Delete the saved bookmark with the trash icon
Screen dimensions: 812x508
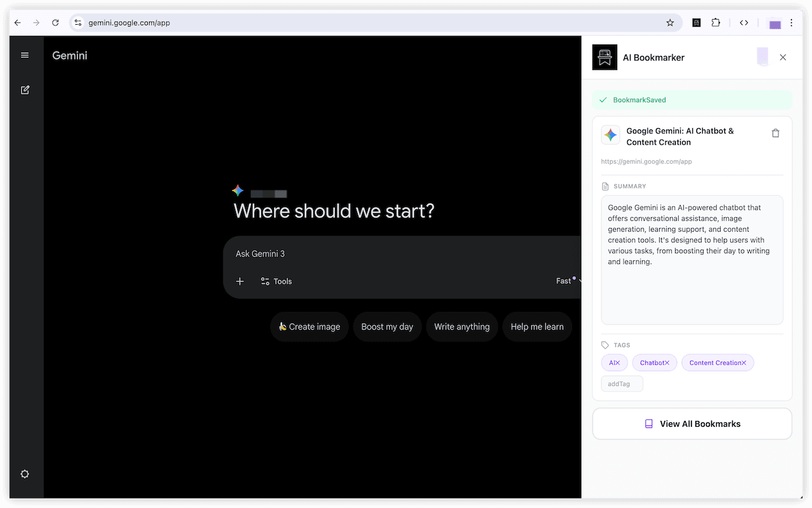point(775,133)
